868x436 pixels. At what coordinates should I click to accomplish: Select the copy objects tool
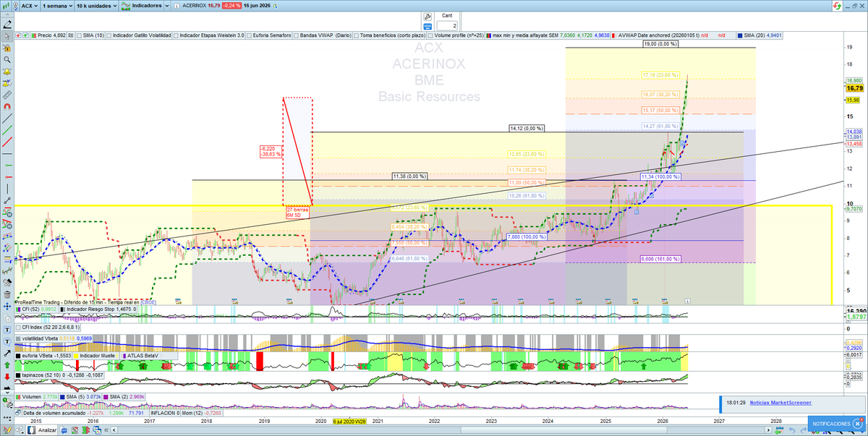pos(7,319)
